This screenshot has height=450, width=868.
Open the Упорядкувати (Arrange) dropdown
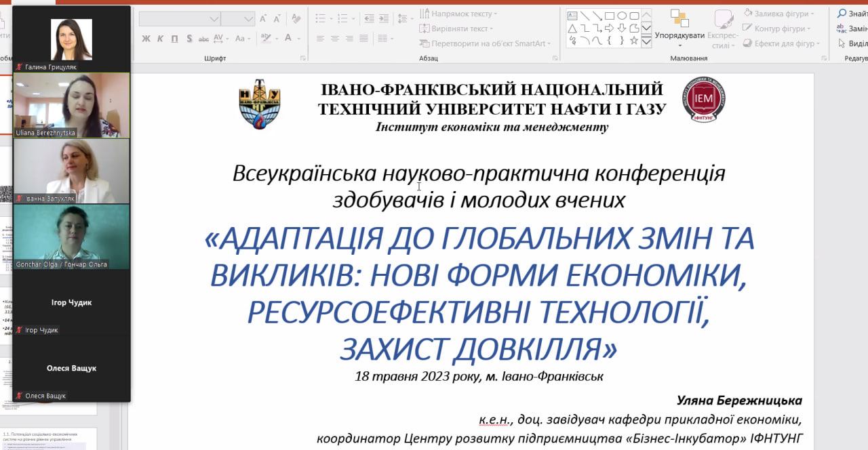click(679, 36)
